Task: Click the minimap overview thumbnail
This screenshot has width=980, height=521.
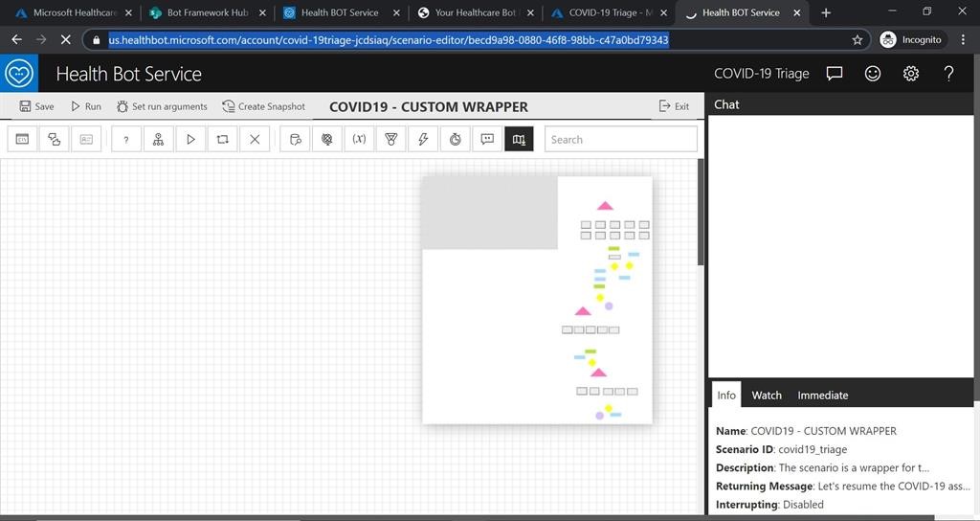Action: (x=538, y=300)
